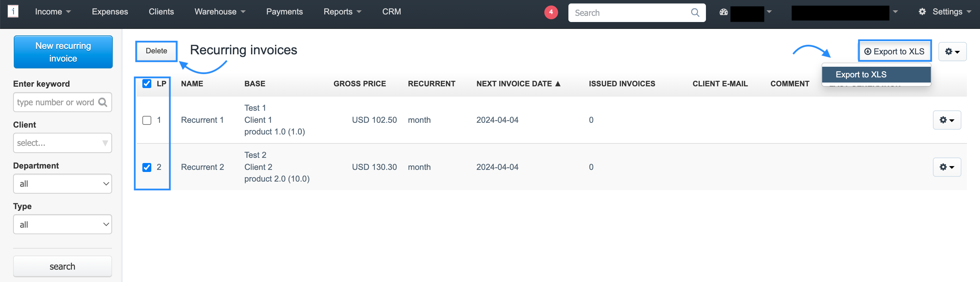Click the keyword search magnifier icon
The width and height of the screenshot is (980, 282).
click(103, 102)
